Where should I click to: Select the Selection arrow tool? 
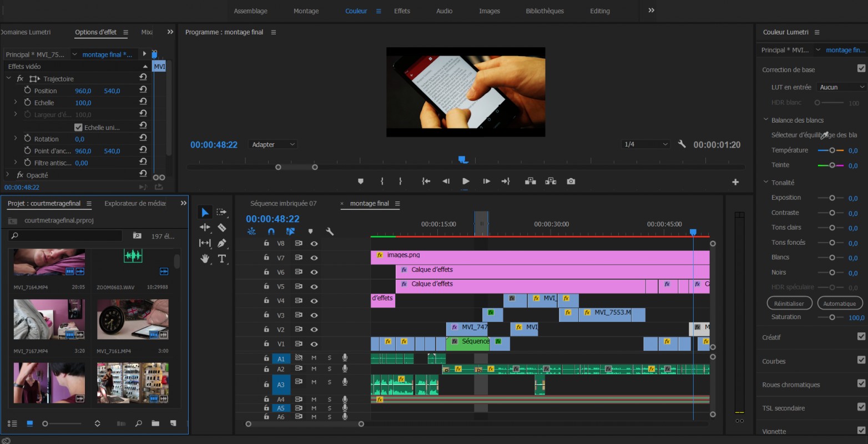pyautogui.click(x=205, y=212)
